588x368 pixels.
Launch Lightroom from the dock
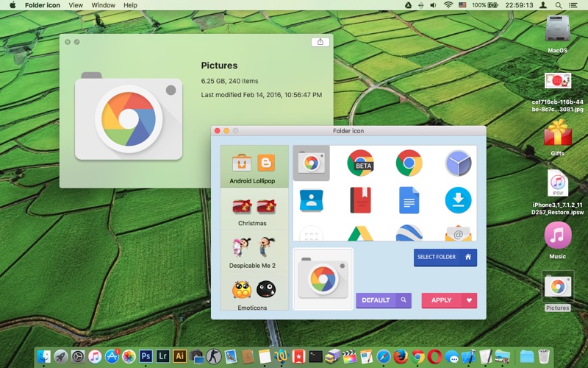[x=162, y=356]
